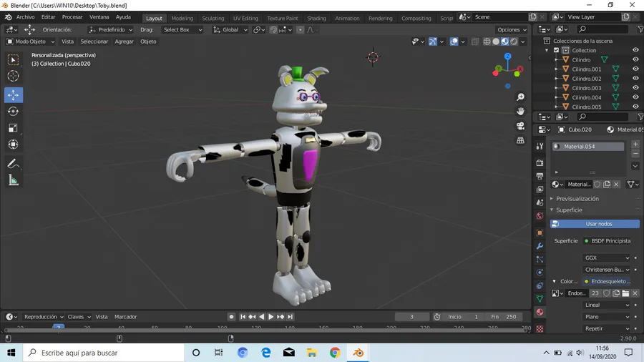Toggle visibility checkbox of Collection
This screenshot has height=362, width=644.
point(557,50)
